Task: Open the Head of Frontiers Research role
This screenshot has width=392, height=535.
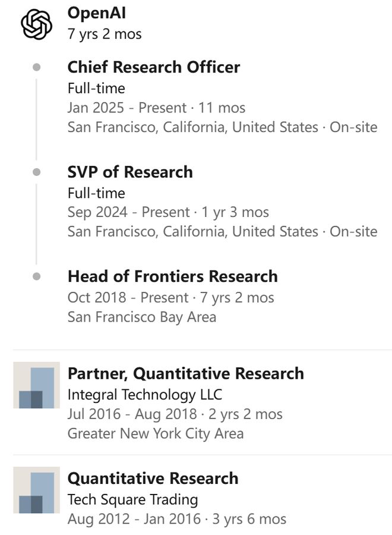Action: coord(173,276)
